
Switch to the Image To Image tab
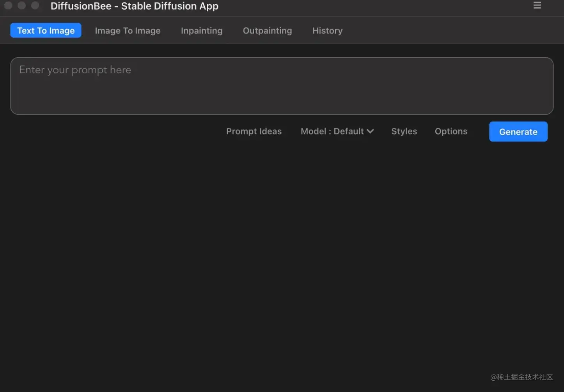coord(128,30)
